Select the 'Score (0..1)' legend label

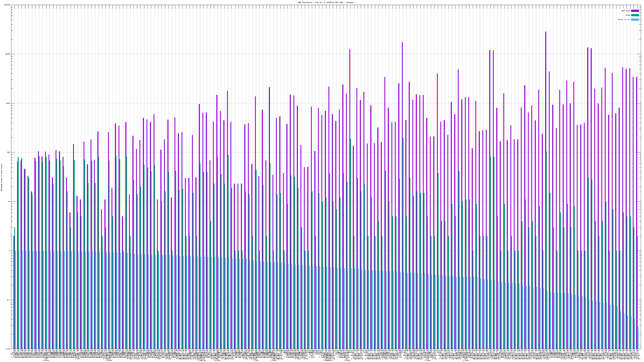click(624, 20)
